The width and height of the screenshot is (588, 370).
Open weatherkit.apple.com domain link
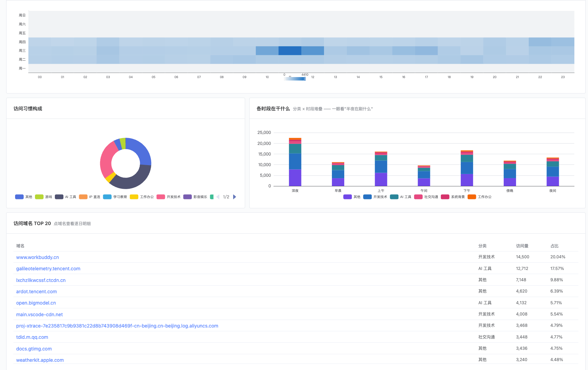[x=40, y=360]
